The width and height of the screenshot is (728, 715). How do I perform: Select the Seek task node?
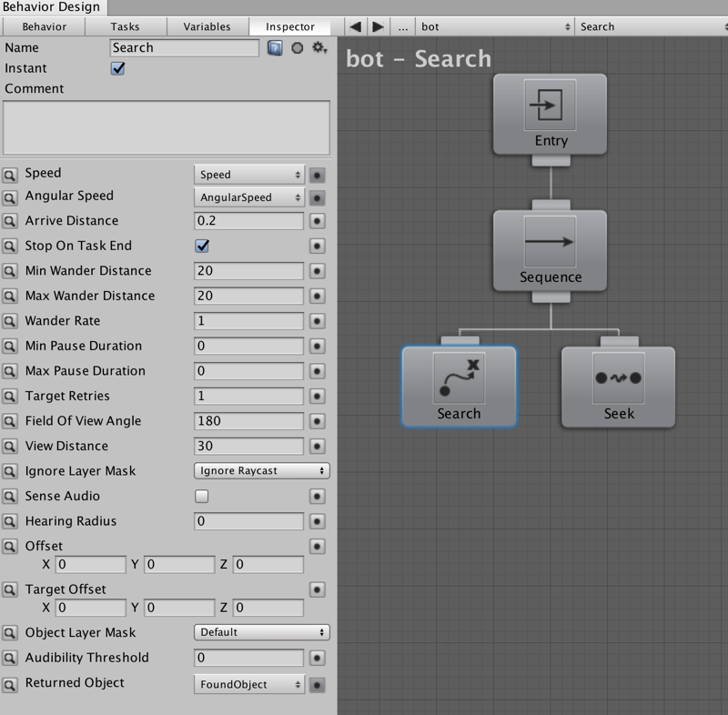619,387
